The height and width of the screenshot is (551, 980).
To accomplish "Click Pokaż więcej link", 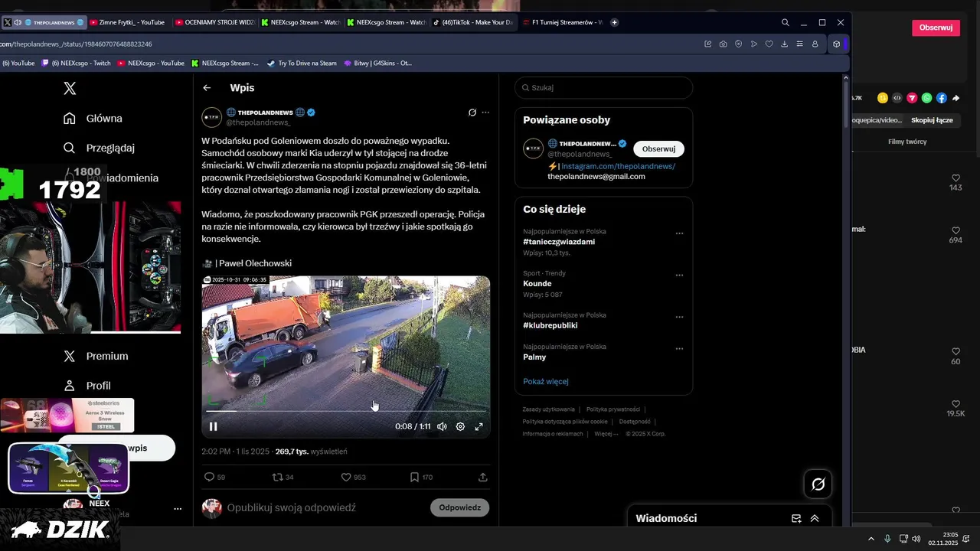I will click(546, 381).
